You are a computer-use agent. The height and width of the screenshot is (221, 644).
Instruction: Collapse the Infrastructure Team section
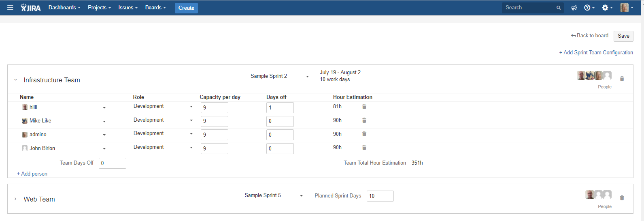(x=15, y=80)
